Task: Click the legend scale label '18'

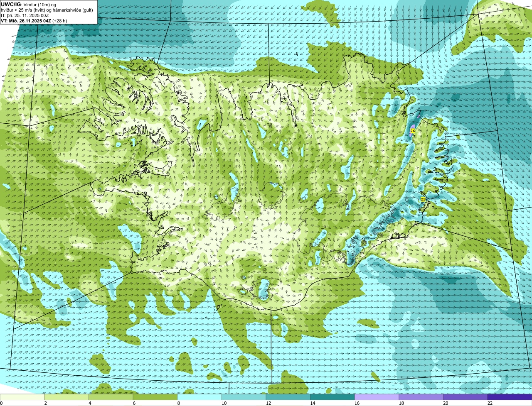Action: tap(401, 403)
